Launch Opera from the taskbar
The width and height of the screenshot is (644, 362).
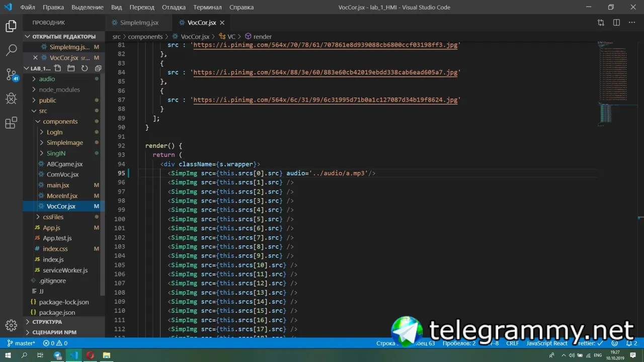(x=91, y=355)
